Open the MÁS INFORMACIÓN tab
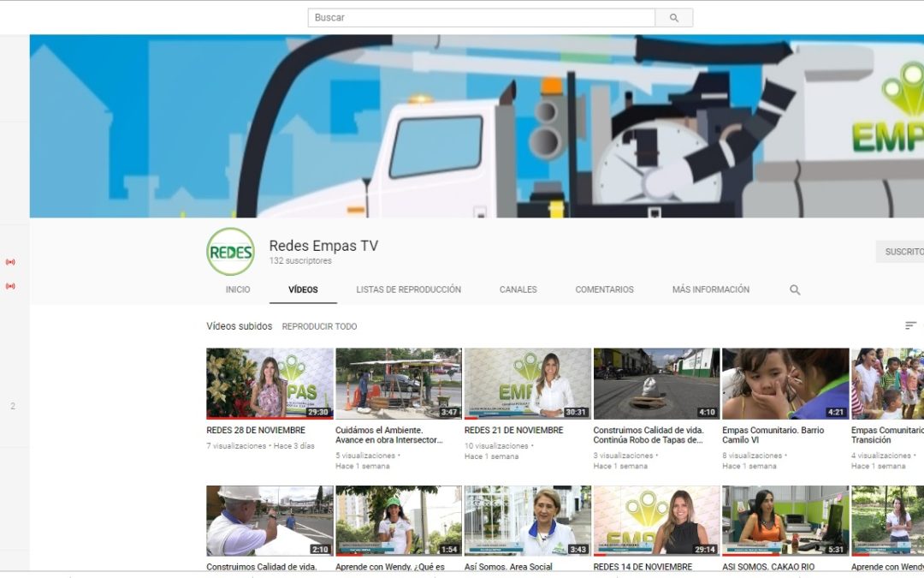 711,289
